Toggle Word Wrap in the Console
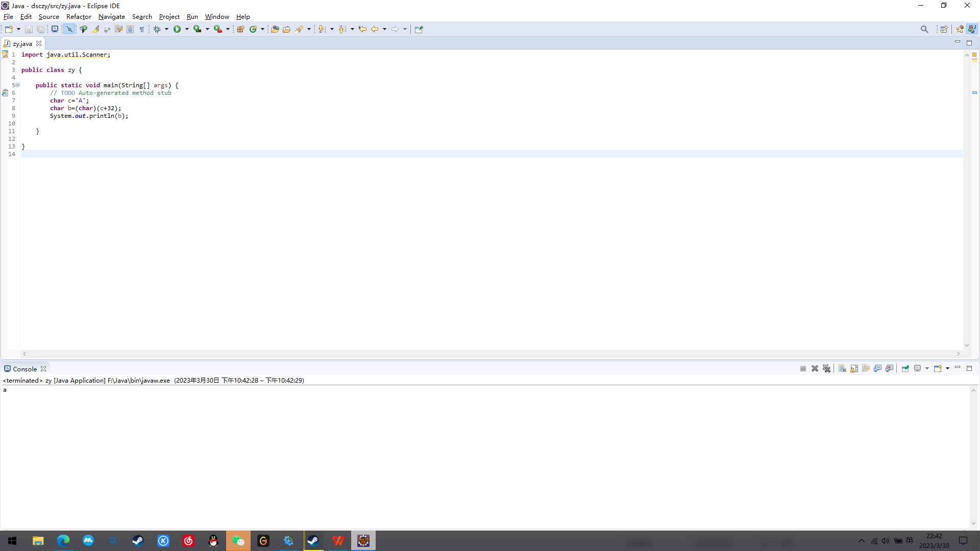Screen dimensions: 980x551 tap(866, 368)
